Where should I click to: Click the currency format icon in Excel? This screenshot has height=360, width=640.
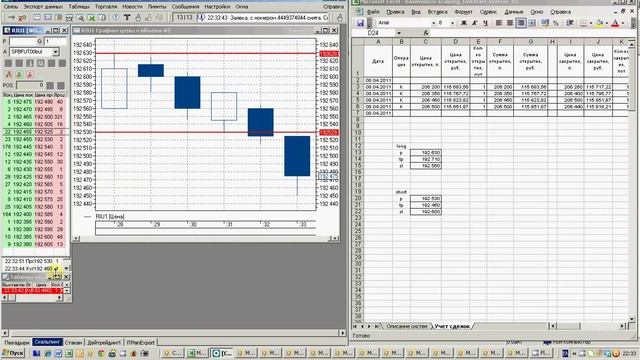click(x=545, y=23)
